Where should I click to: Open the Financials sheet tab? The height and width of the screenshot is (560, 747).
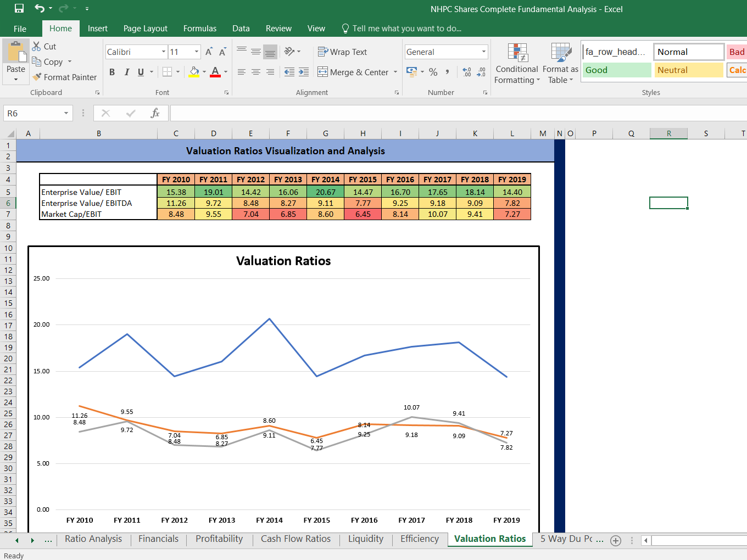click(x=158, y=539)
